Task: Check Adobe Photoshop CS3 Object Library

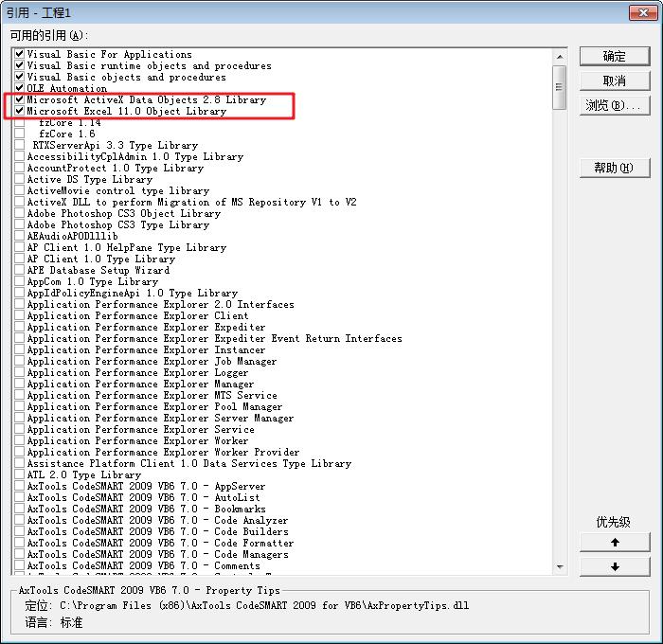Action: pos(20,213)
